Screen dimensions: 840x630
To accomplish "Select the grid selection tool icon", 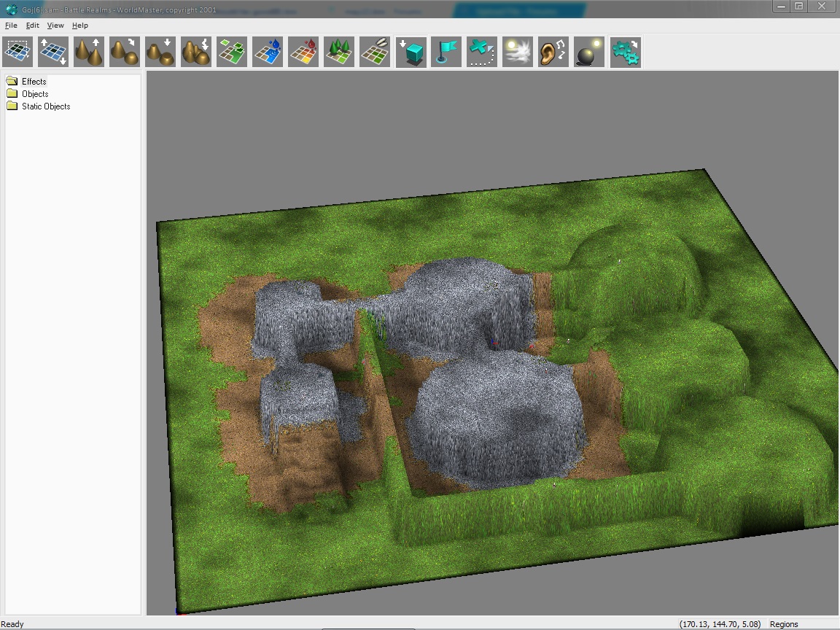I will pyautogui.click(x=17, y=52).
